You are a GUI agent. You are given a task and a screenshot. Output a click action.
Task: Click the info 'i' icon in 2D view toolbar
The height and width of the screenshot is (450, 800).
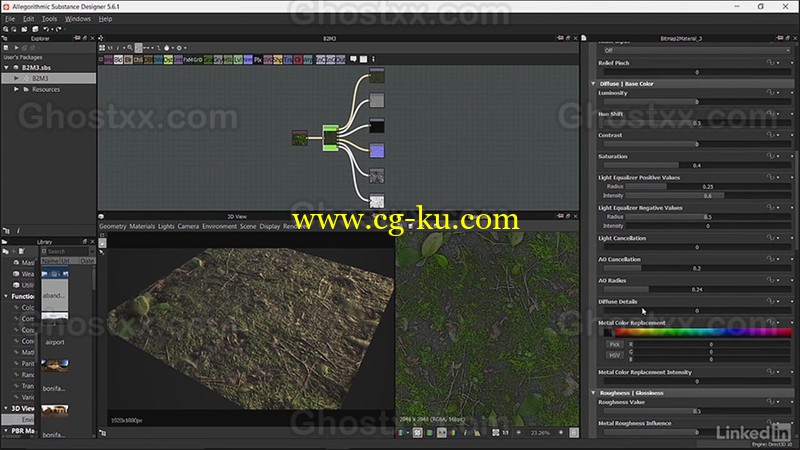[465, 433]
